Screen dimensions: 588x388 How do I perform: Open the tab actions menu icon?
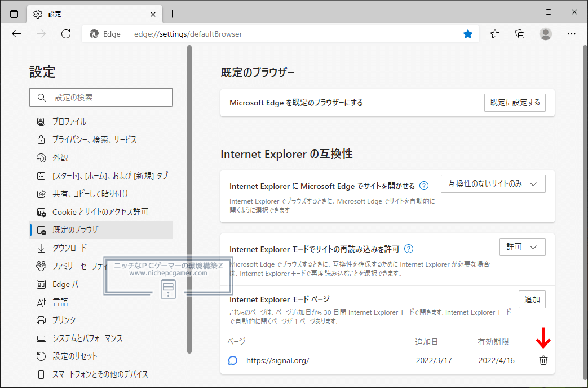[x=14, y=14]
